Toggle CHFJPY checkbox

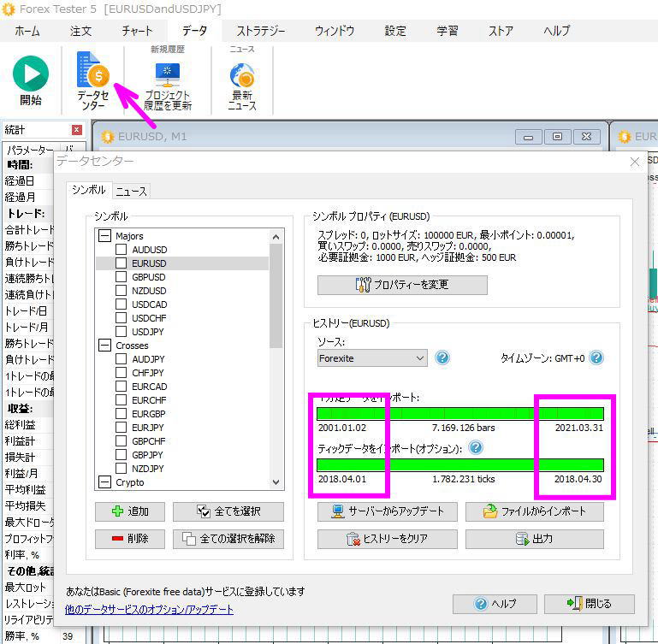point(122,373)
